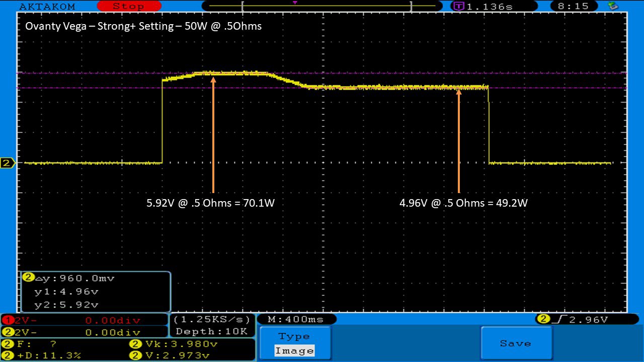This screenshot has height=362, width=644.
Task: Click the frequency measurement channel badge
Action: click(x=6, y=344)
